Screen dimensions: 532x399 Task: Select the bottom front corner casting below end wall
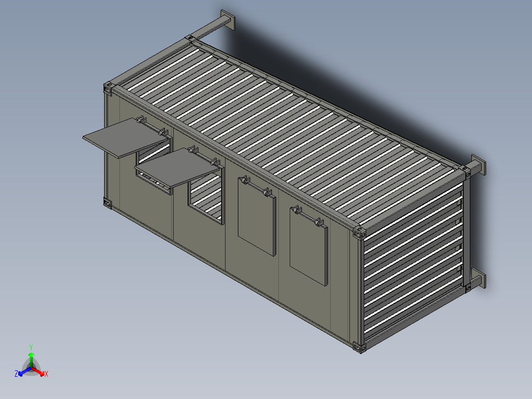(x=359, y=347)
